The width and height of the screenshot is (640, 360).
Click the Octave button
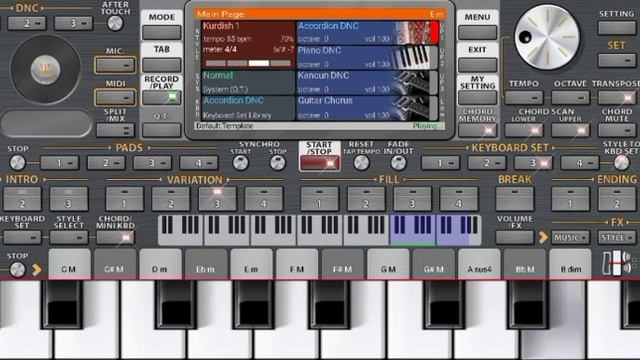click(x=570, y=98)
